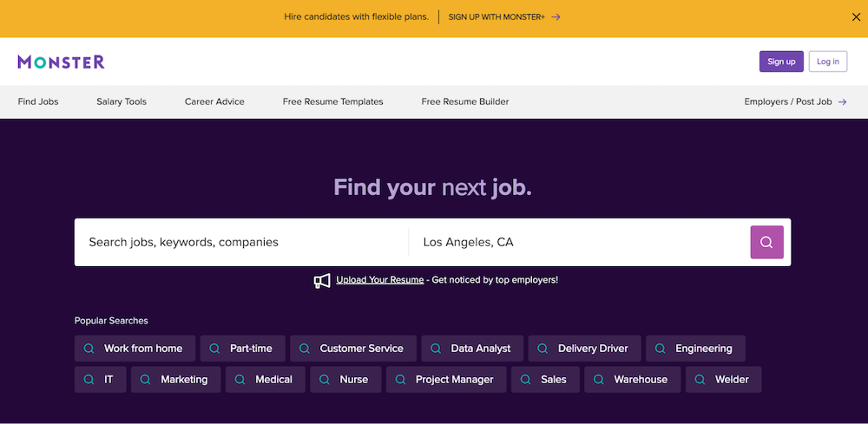868x424 pixels.
Task: Click the magnifier icon in Marketing chip
Action: [x=145, y=380]
